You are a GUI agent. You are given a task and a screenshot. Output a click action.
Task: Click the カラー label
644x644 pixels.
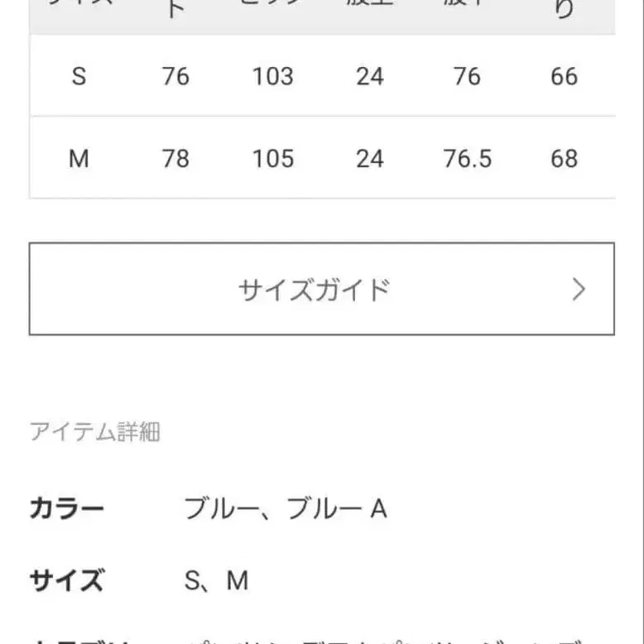point(67,508)
